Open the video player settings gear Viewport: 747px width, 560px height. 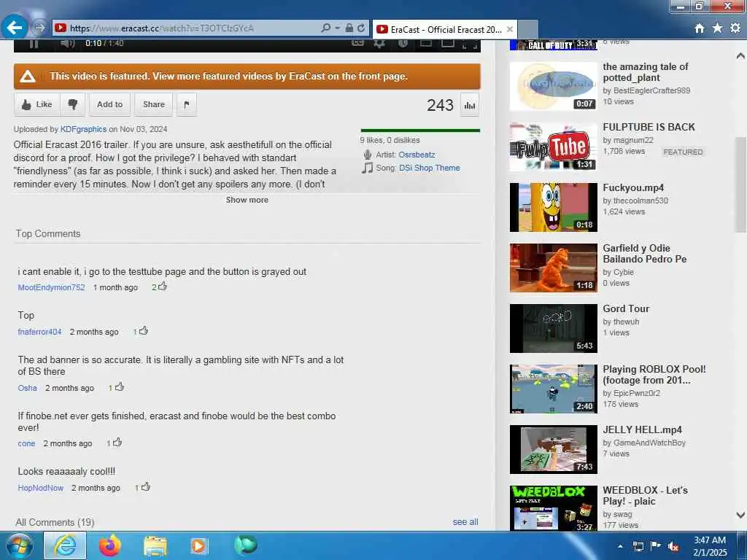pos(379,43)
